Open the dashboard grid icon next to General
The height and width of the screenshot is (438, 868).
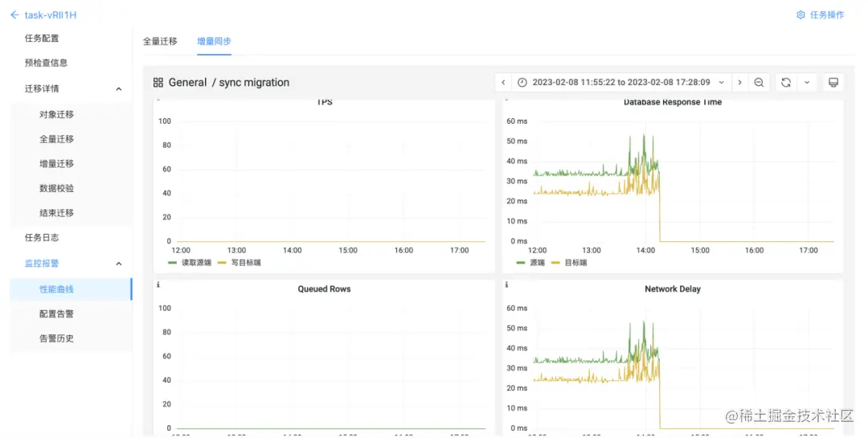[158, 83]
